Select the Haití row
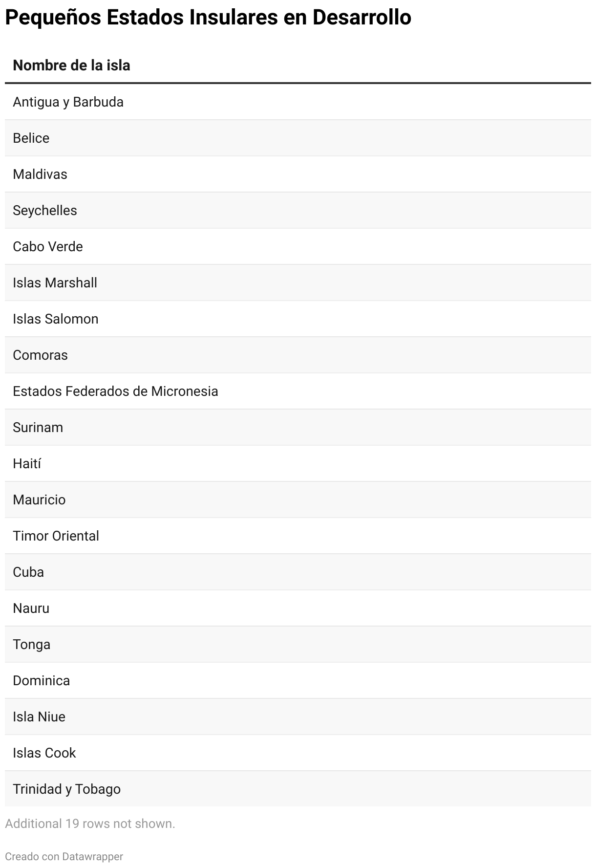Screen dimensions: 596x868 pyautogui.click(x=27, y=464)
